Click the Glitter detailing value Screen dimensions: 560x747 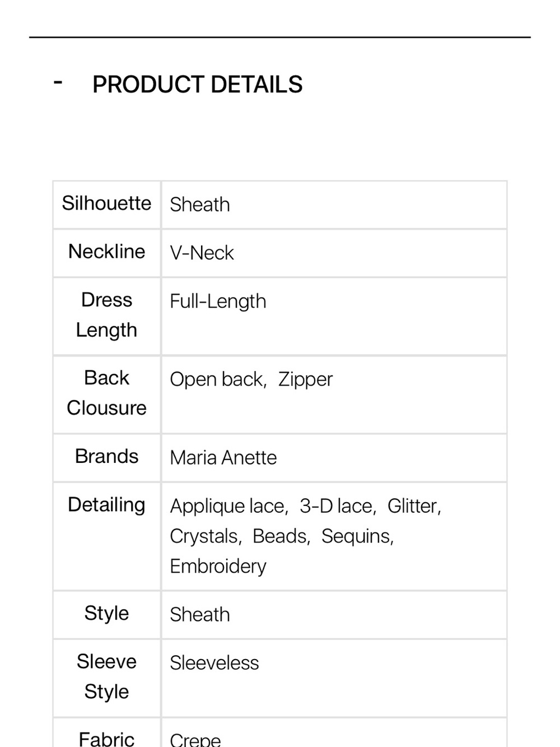coord(413,506)
